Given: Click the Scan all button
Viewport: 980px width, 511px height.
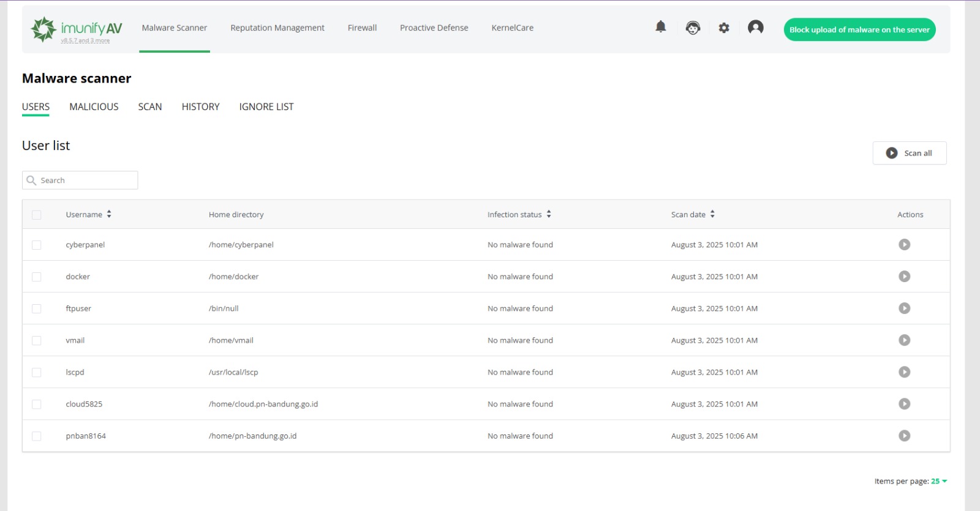Looking at the screenshot, I should pos(909,153).
